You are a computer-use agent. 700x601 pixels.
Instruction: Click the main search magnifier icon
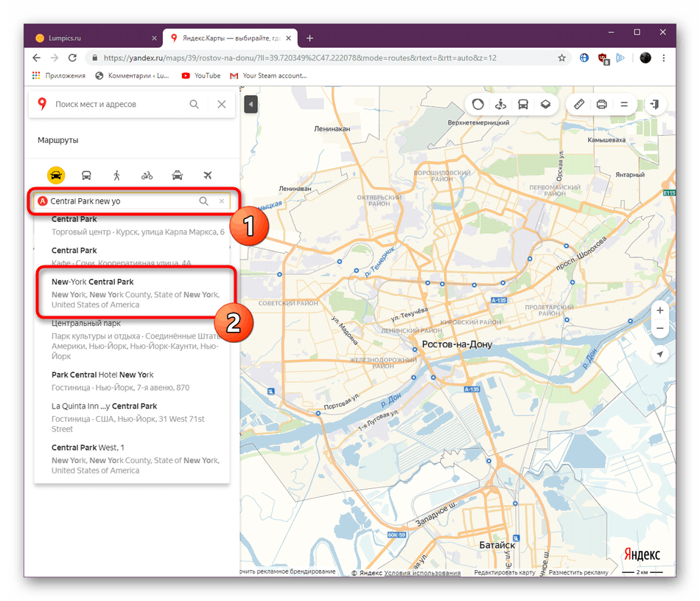[195, 104]
